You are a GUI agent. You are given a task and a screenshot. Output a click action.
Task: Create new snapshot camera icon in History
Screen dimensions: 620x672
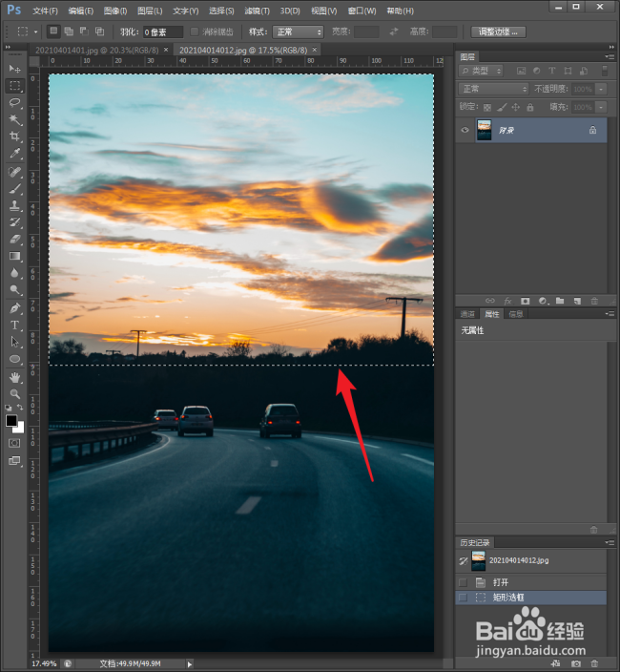[x=576, y=663]
